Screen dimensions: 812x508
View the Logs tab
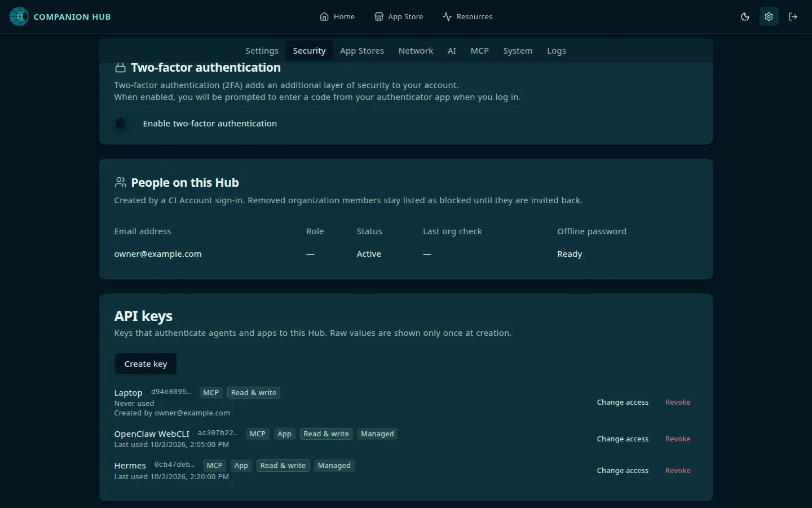[x=557, y=51]
